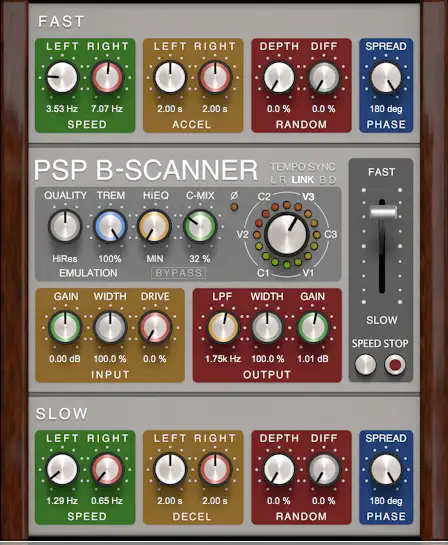Click the 1.75k Hz LPF value
This screenshot has width=448, height=545.
pos(223,359)
